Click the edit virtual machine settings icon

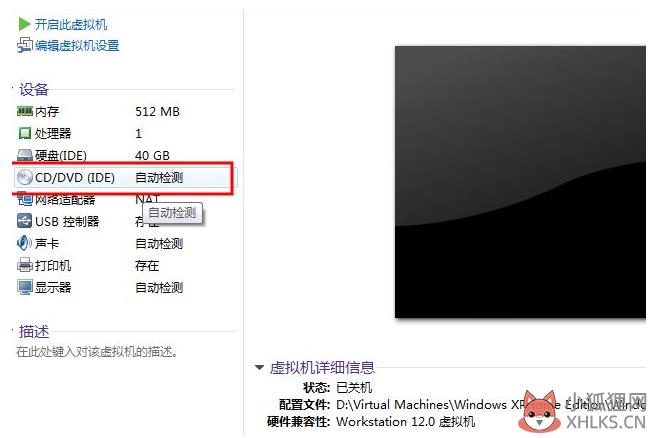(x=25, y=45)
